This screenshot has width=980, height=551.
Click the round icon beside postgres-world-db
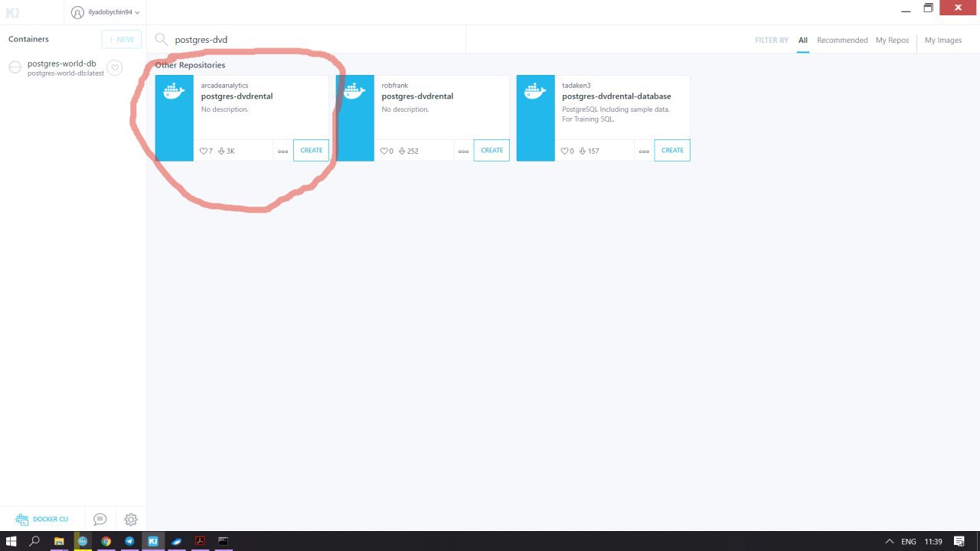(115, 67)
